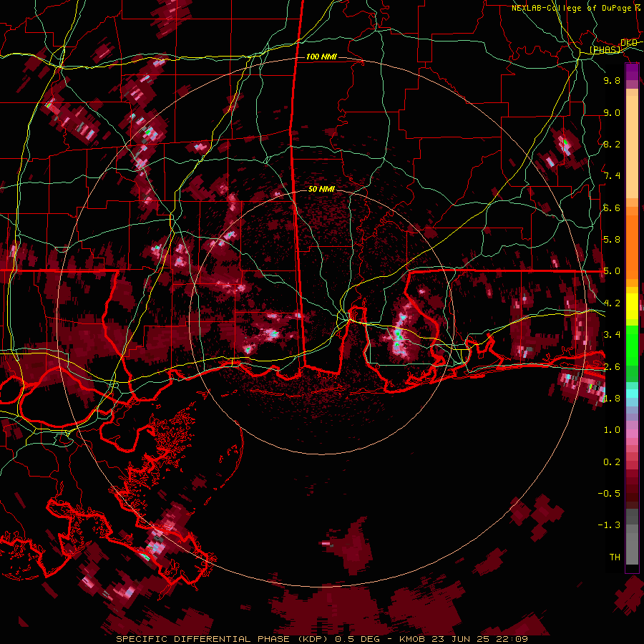Click the 'KMOB' station identifier in caption

pyautogui.click(x=412, y=639)
